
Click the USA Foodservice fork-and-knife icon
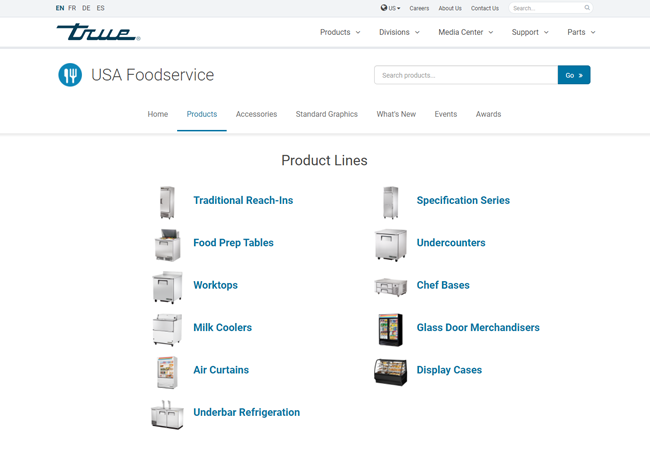70,75
